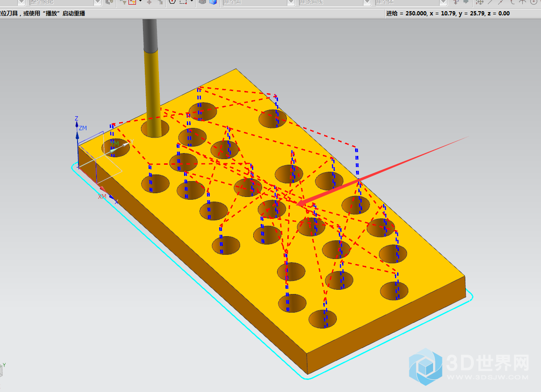Select the hole at the coordinate origin
Viewport: 541px width, 392px height.
115,148
